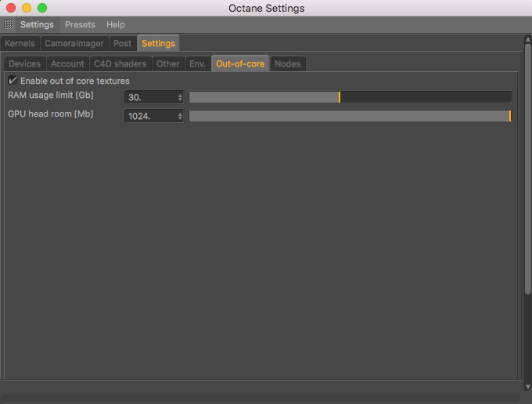Open the Presets menu
Image resolution: width=532 pixels, height=404 pixels.
pos(80,24)
